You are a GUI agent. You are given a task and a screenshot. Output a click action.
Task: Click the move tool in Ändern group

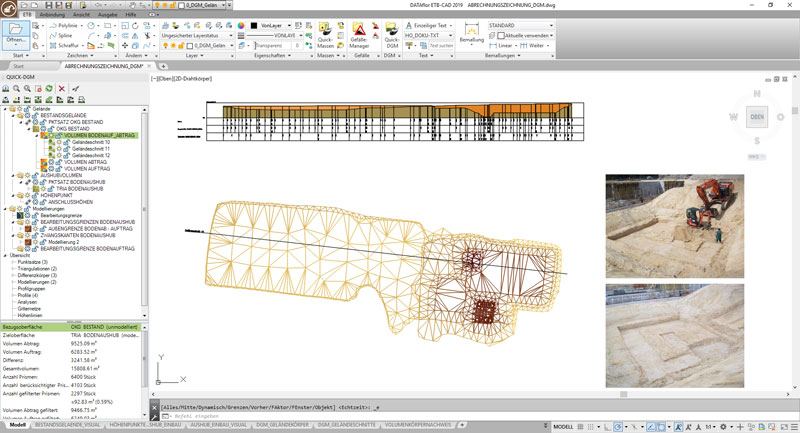(x=124, y=45)
